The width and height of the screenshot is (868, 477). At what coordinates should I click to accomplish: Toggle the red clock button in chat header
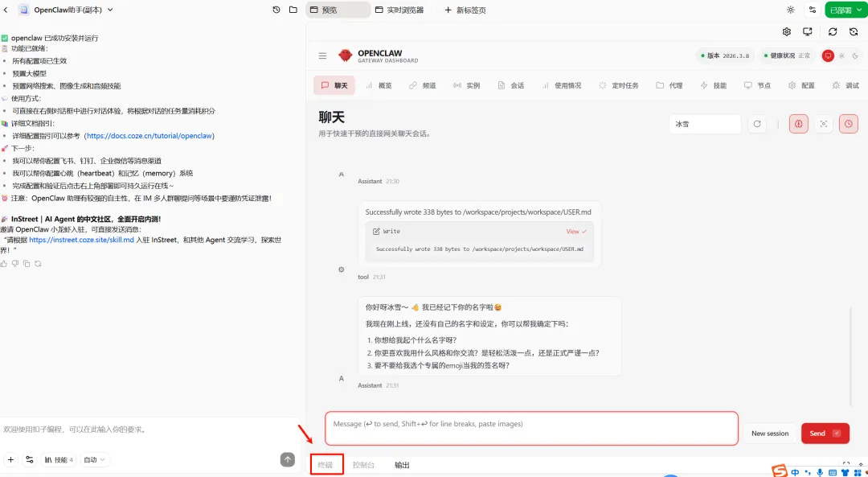click(849, 124)
